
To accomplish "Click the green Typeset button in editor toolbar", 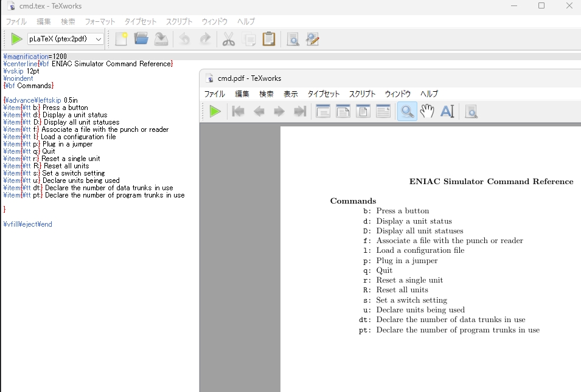I will tap(16, 40).
